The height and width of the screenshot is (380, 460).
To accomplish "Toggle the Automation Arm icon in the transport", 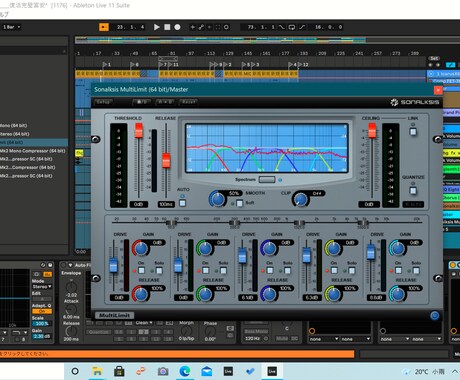I will [x=201, y=27].
